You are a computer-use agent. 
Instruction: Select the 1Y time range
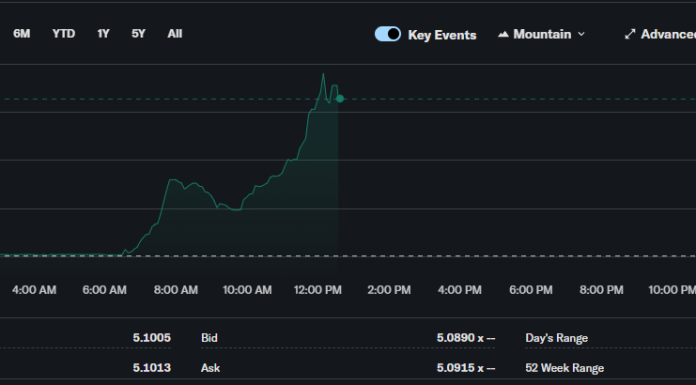click(x=103, y=34)
